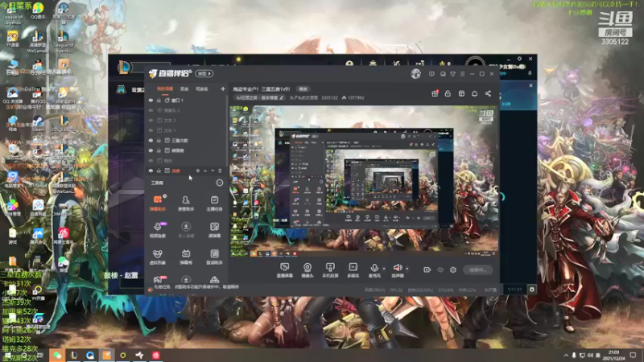Image resolution: width=644 pixels, height=362 pixels.
Task: Open the profile avatar in the companion title bar
Action: [415, 74]
